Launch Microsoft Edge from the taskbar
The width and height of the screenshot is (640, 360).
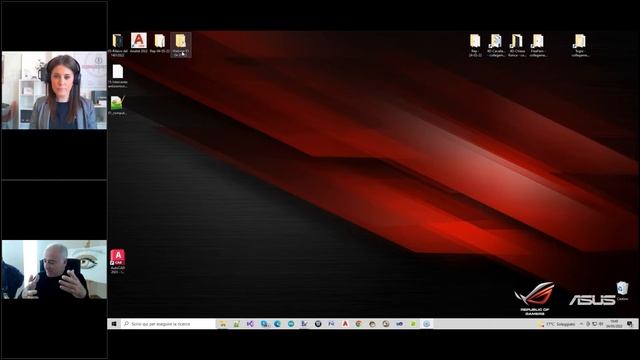(278, 324)
